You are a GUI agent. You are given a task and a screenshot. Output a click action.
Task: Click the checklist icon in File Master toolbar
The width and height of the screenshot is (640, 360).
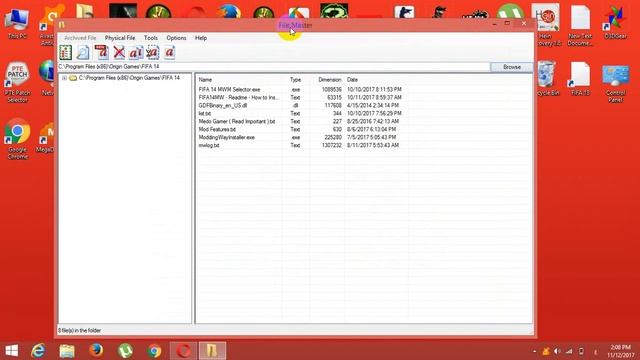pos(66,52)
